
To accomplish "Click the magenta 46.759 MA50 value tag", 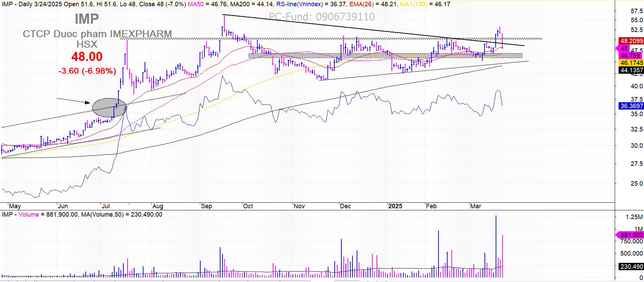I will [630, 56].
